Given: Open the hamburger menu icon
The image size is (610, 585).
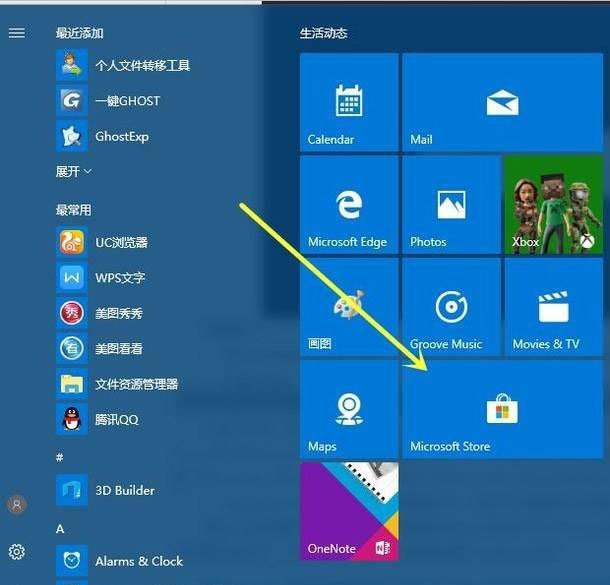Looking at the screenshot, I should pyautogui.click(x=17, y=33).
